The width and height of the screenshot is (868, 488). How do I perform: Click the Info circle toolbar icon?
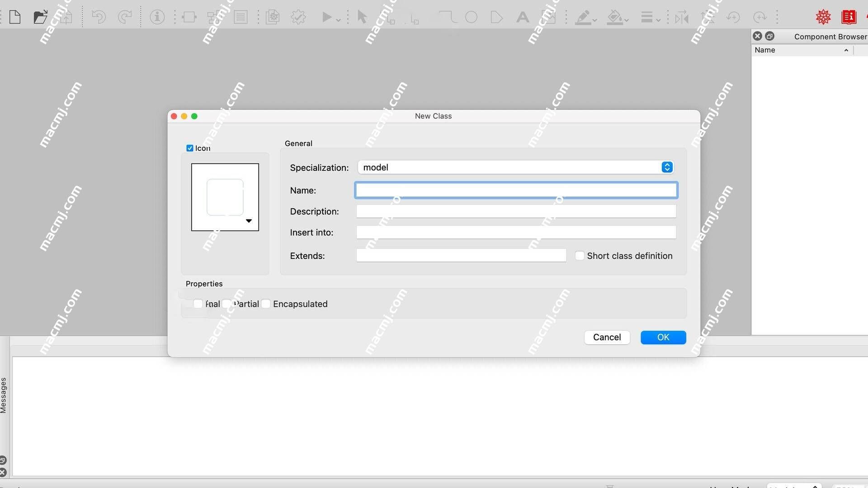[157, 17]
